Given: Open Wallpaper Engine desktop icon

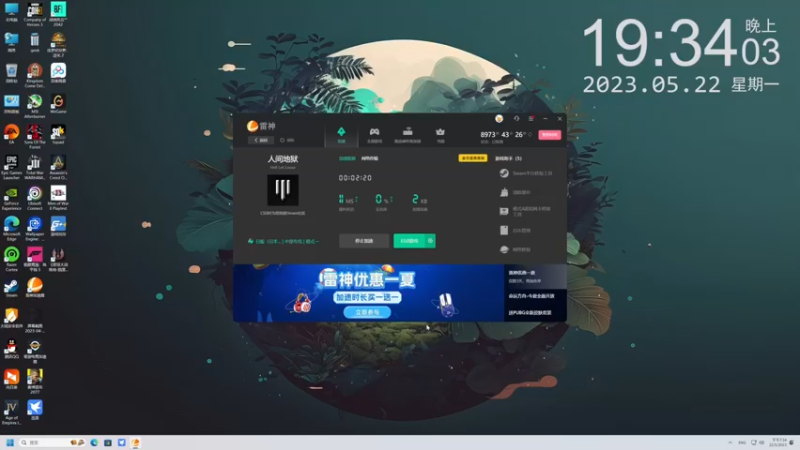Looking at the screenshot, I should tap(35, 229).
